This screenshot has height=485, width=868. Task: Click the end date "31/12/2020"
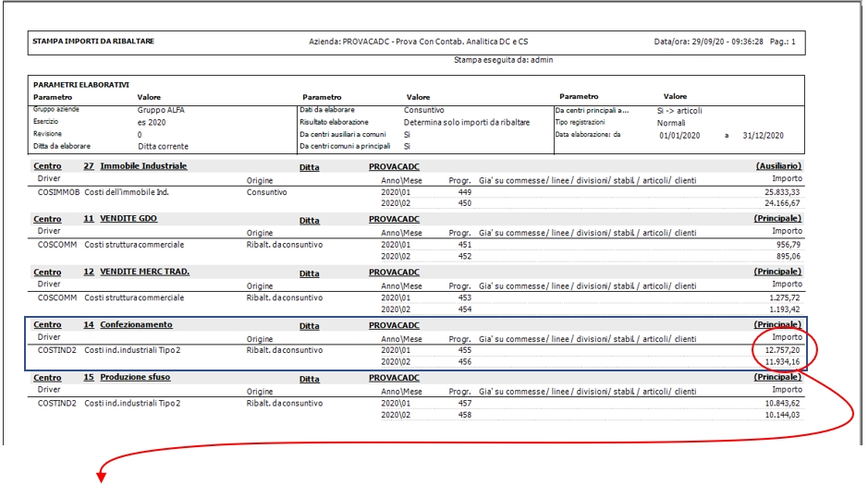[763, 136]
